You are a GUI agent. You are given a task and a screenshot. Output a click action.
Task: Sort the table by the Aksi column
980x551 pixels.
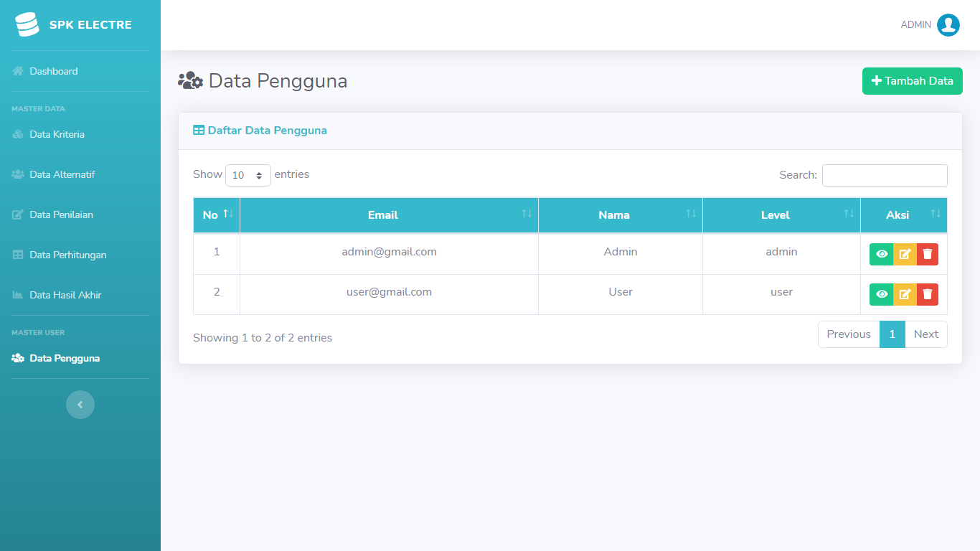(904, 215)
